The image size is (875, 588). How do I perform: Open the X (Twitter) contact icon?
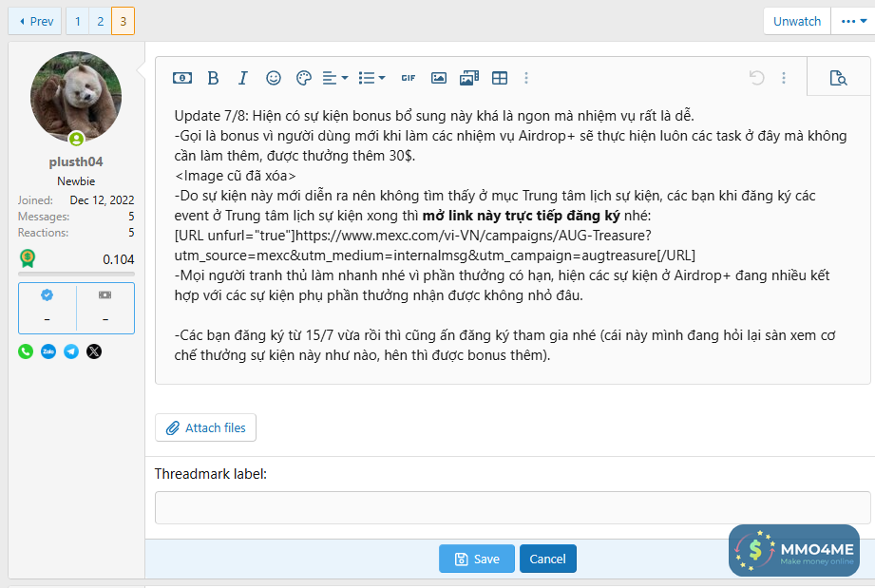pyautogui.click(x=94, y=351)
